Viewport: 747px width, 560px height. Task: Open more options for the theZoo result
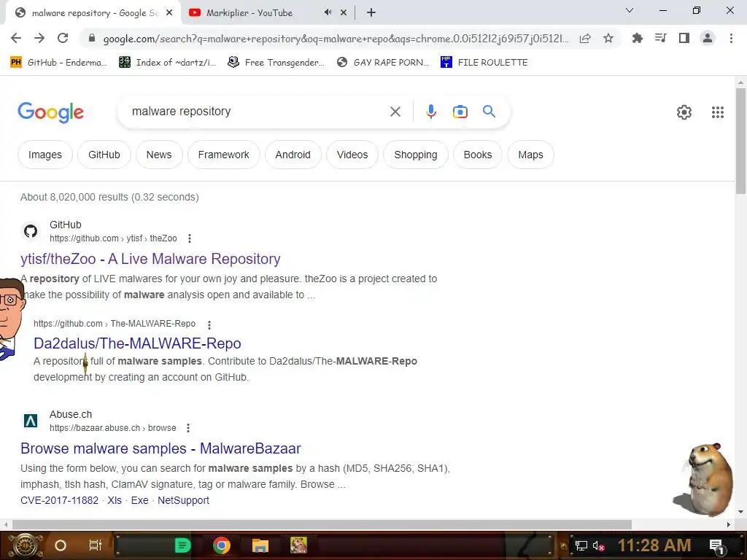click(190, 238)
